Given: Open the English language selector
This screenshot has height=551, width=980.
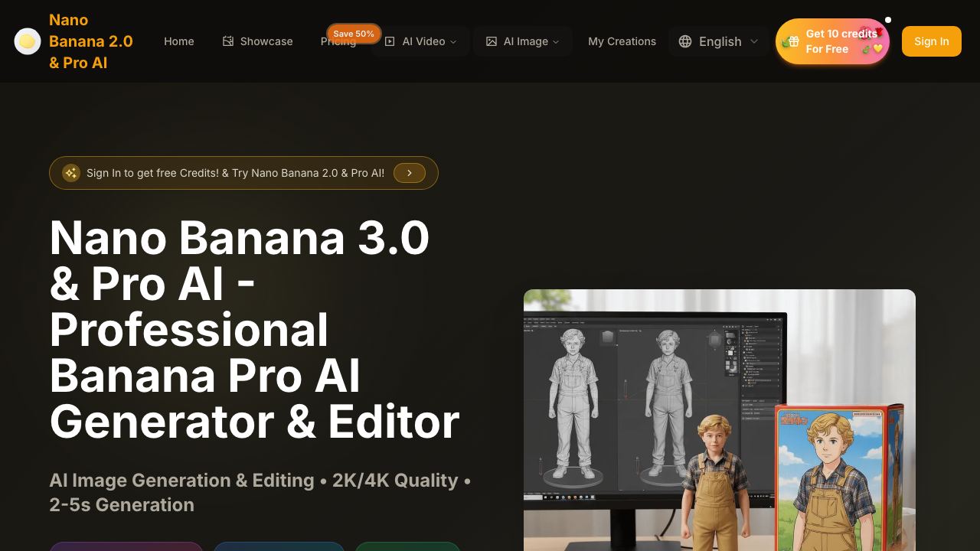Looking at the screenshot, I should pyautogui.click(x=718, y=41).
